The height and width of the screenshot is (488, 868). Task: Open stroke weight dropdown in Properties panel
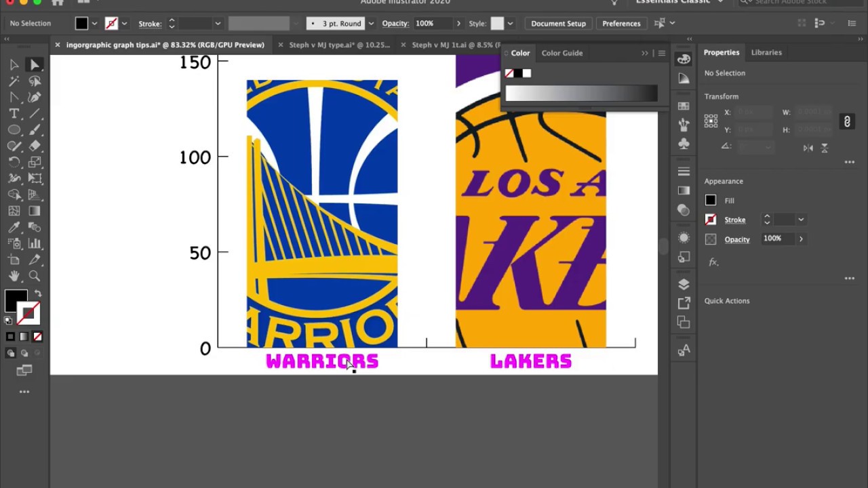coord(801,220)
